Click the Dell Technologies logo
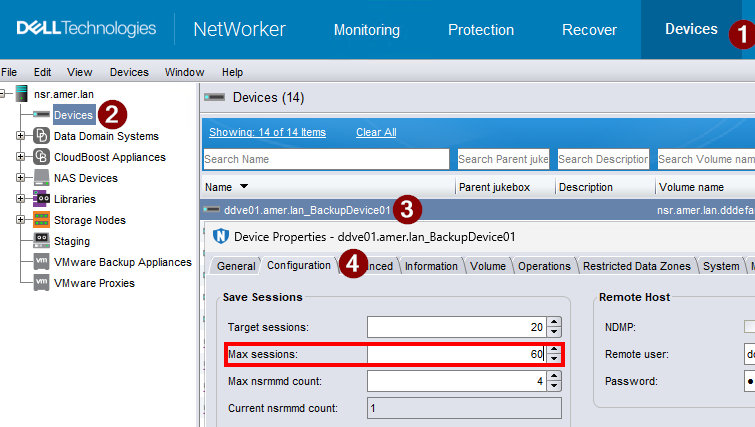This screenshot has width=755, height=427. (86, 28)
